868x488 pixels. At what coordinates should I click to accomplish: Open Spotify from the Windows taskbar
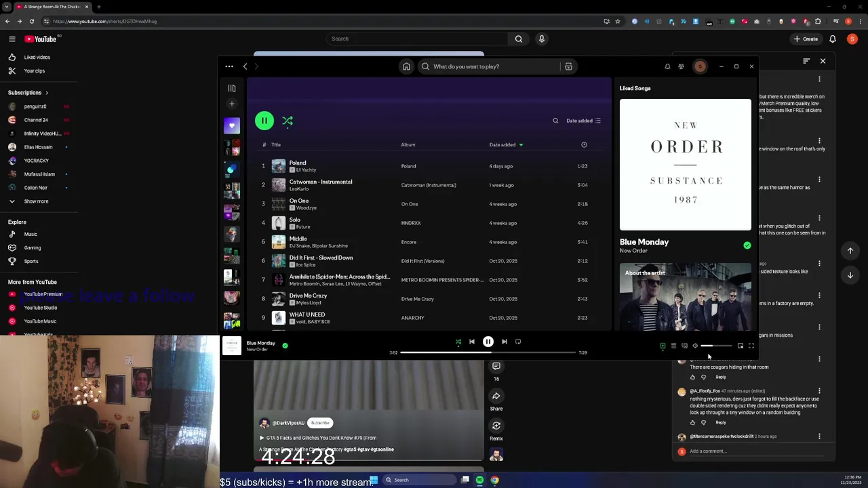coord(479,480)
